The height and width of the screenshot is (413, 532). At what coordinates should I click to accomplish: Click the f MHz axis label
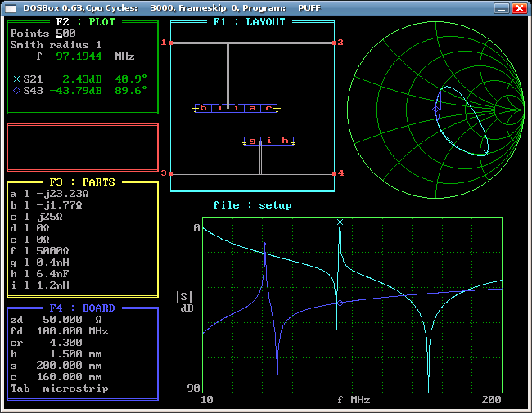point(354,399)
